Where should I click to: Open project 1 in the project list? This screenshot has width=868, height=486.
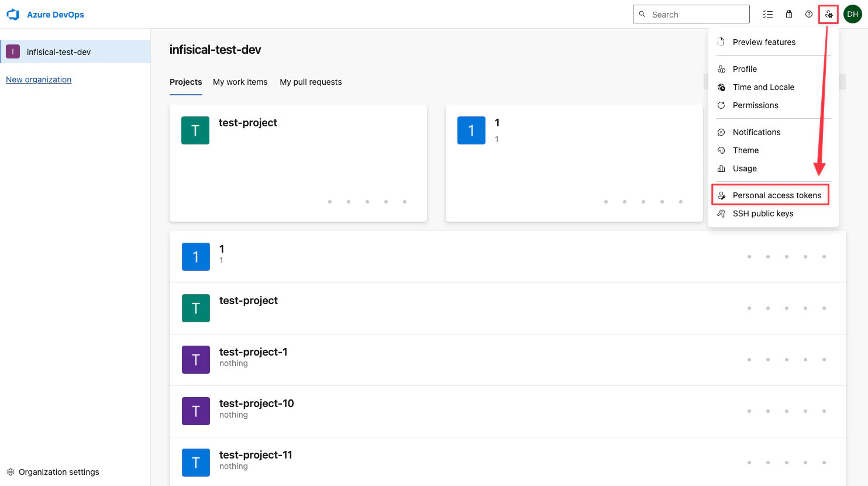[x=222, y=249]
